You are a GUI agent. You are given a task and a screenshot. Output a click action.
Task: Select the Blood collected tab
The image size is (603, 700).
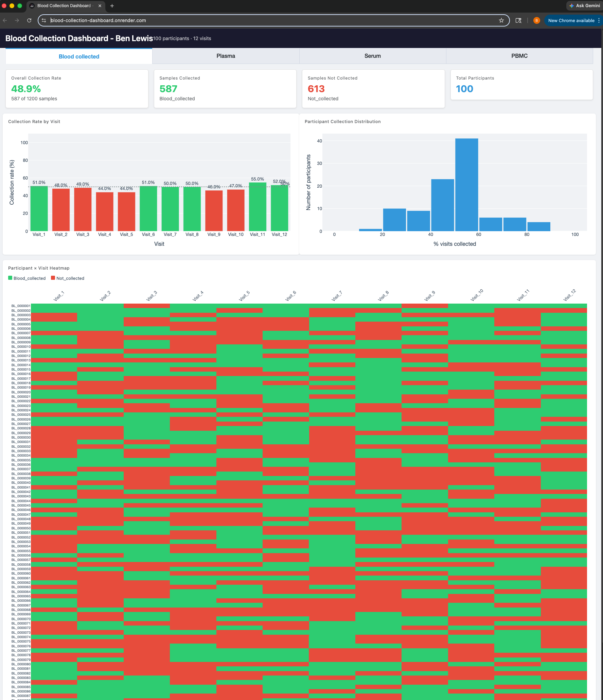click(x=79, y=56)
